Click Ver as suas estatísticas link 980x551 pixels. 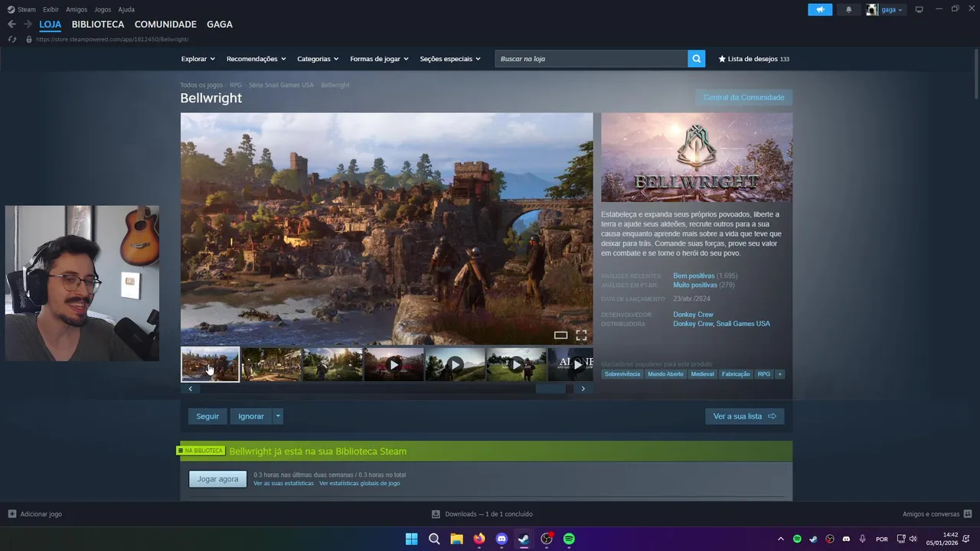point(283,484)
